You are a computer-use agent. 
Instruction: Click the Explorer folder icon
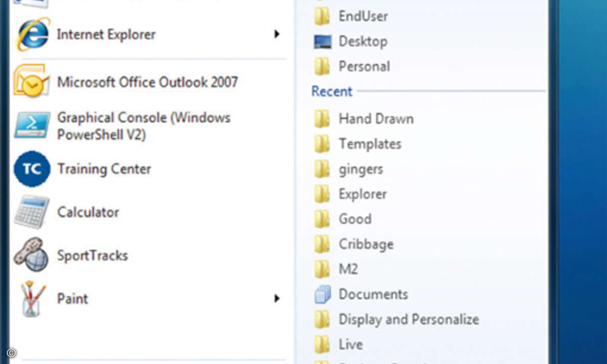tap(322, 194)
